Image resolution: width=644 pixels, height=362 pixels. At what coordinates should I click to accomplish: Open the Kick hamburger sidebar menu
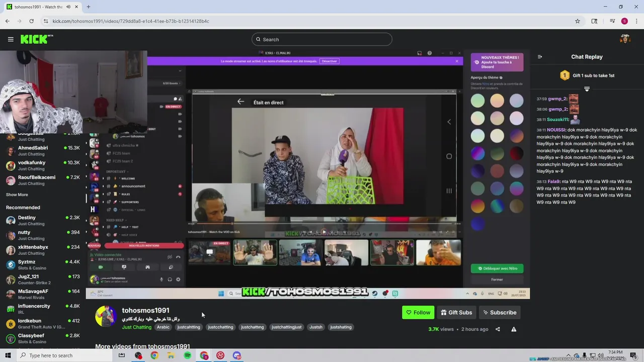pyautogui.click(x=11, y=39)
